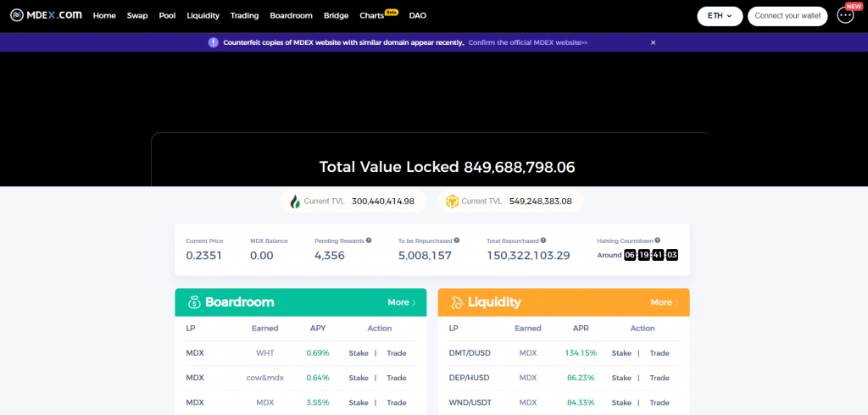868x415 pixels.
Task: Click the Pending Rewards help icon
Action: 369,241
